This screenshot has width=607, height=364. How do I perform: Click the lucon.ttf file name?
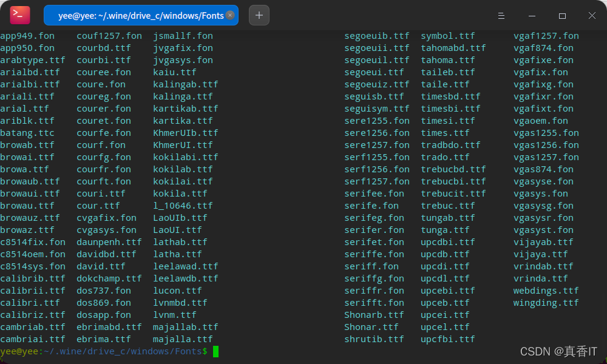[x=178, y=291]
